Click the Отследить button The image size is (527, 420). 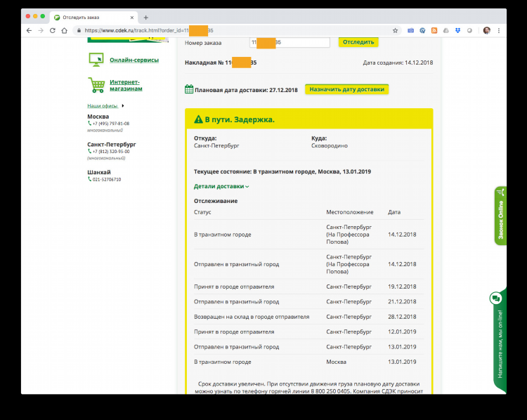358,42
